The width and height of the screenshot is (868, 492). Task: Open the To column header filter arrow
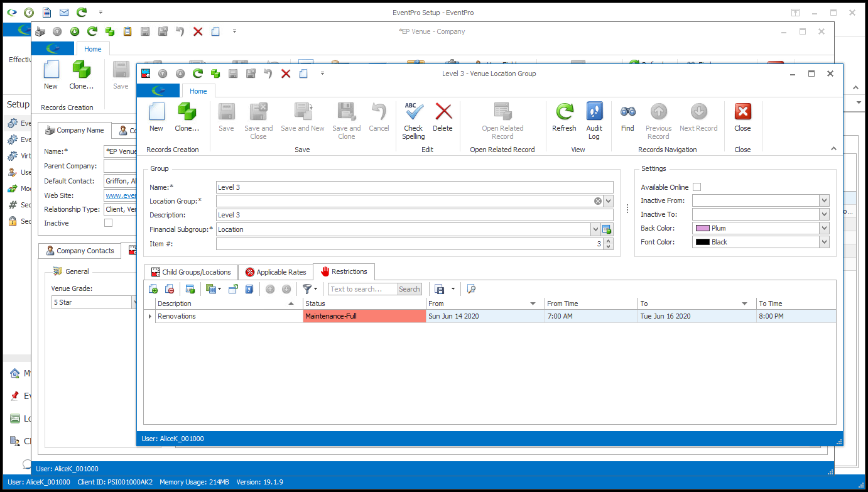(x=745, y=303)
